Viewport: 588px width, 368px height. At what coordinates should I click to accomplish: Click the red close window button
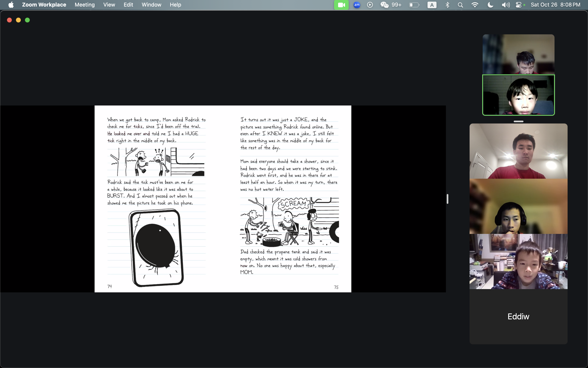click(x=9, y=20)
